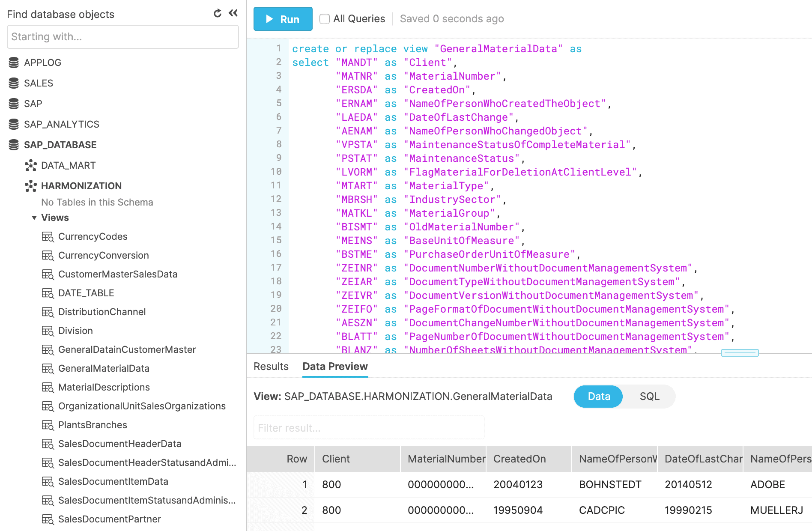This screenshot has height=531, width=812.
Task: Click the CurrencyCodes view icon
Action: [48, 237]
